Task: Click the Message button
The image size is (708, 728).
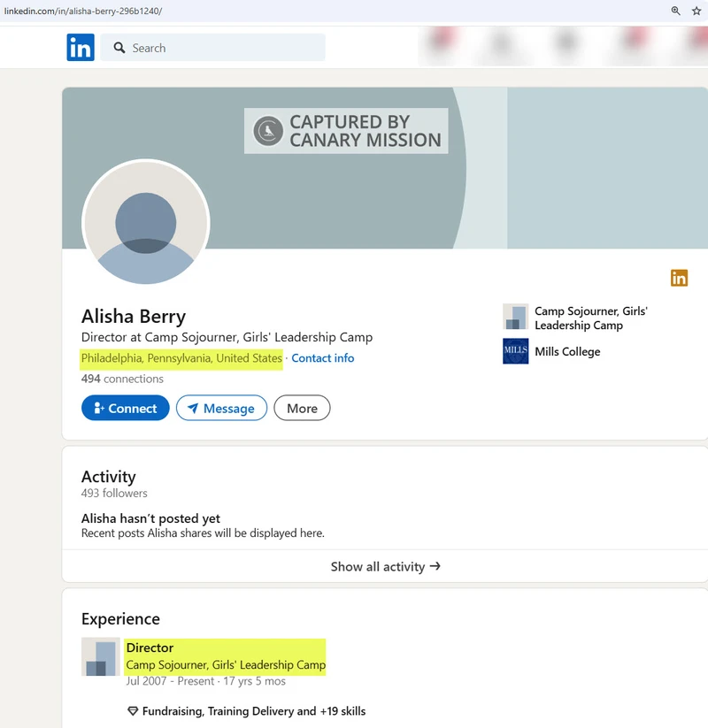Action: click(x=221, y=408)
